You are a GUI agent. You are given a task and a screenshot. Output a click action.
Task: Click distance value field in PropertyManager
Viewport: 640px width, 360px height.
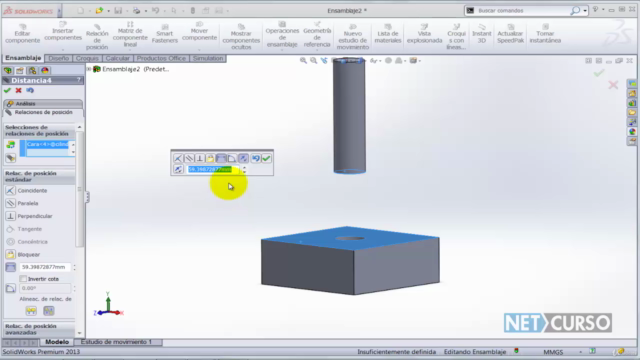(45, 267)
